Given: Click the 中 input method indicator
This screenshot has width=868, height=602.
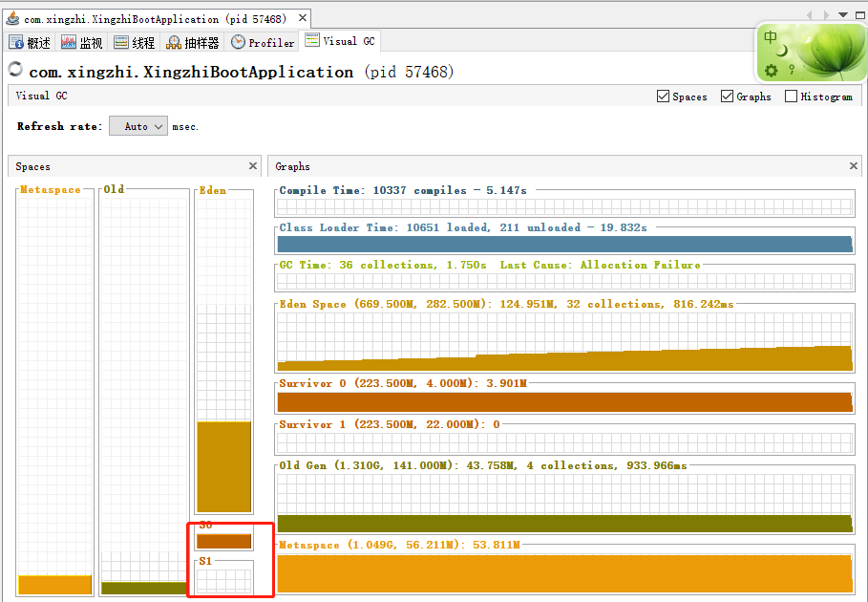Looking at the screenshot, I should (770, 37).
